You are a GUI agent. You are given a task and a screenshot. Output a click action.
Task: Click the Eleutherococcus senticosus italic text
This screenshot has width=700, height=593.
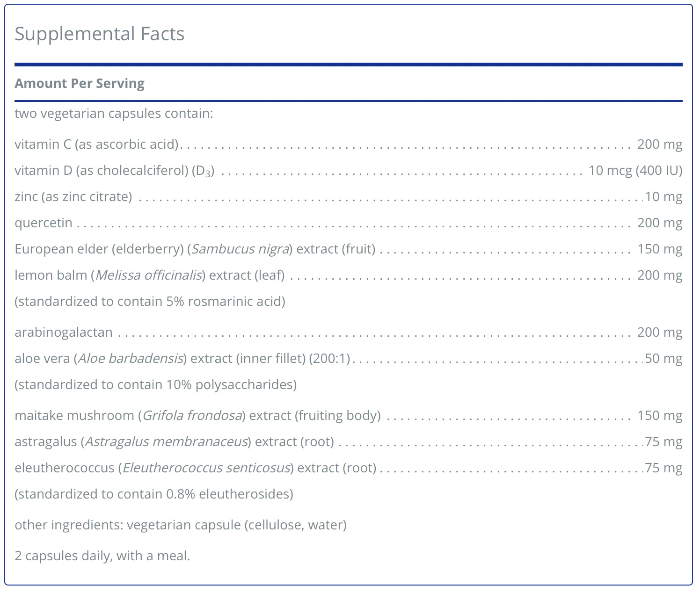pyautogui.click(x=206, y=468)
